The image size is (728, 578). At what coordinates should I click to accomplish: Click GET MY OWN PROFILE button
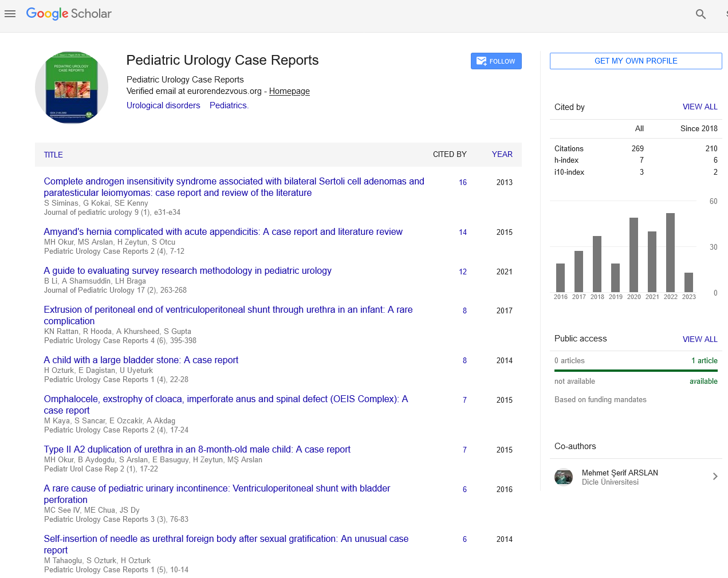(636, 61)
